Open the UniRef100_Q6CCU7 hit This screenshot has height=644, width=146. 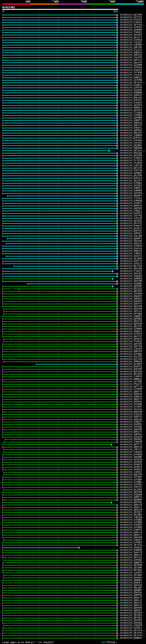coord(131,337)
